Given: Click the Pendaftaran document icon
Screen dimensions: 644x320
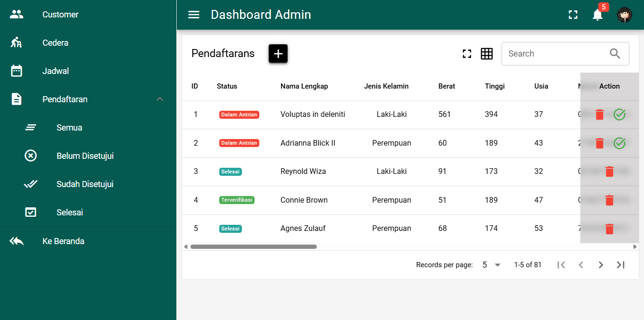Looking at the screenshot, I should (17, 99).
